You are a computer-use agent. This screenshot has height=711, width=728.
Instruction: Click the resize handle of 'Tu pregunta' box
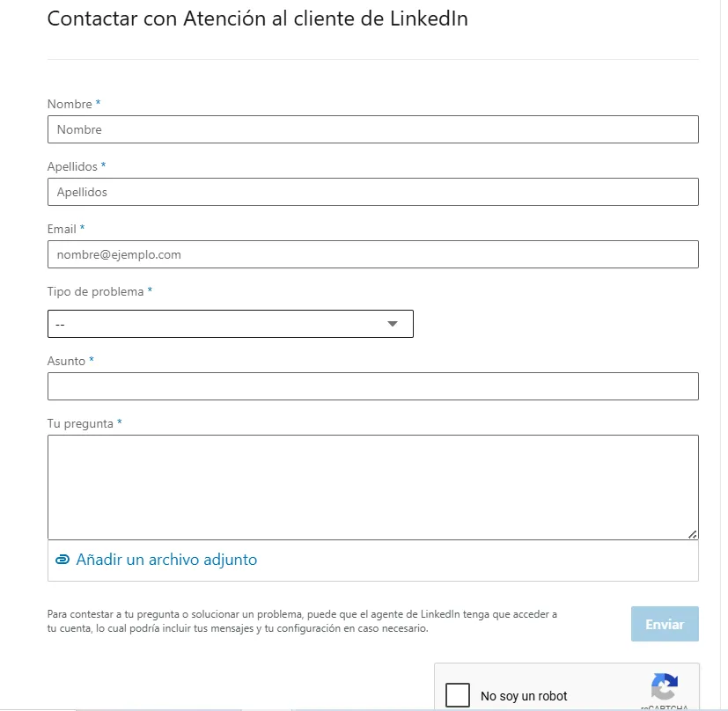coord(693,532)
